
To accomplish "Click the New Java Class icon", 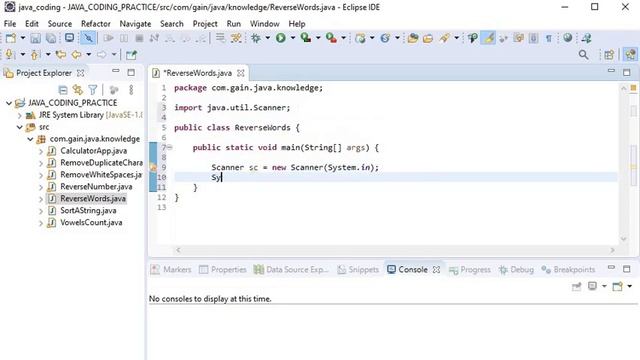I will tap(385, 38).
